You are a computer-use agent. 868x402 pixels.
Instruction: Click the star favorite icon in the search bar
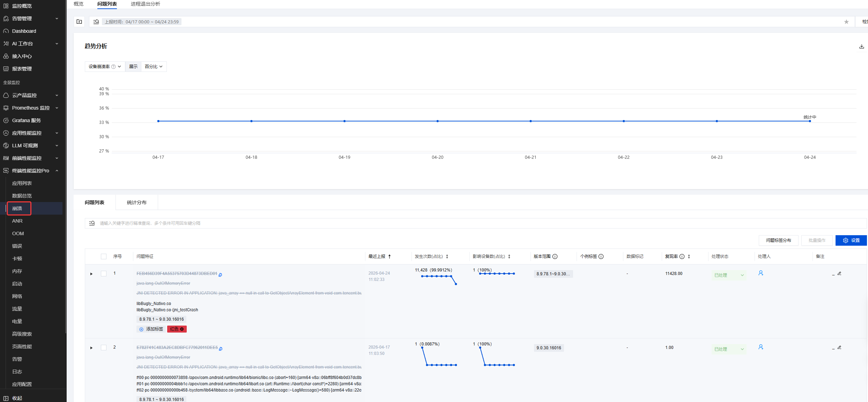(846, 22)
